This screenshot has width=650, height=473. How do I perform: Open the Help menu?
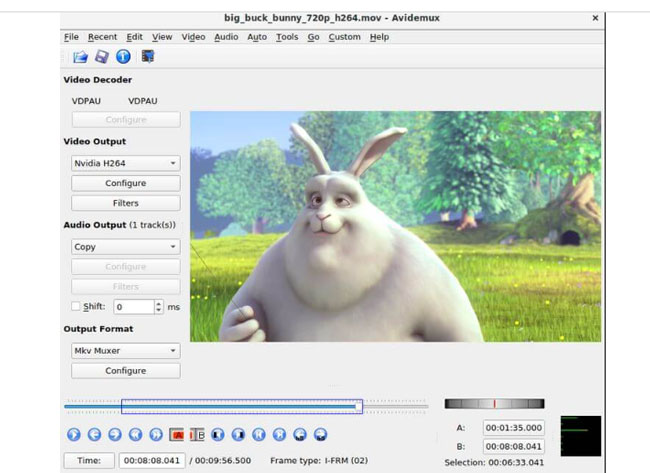pyautogui.click(x=379, y=37)
